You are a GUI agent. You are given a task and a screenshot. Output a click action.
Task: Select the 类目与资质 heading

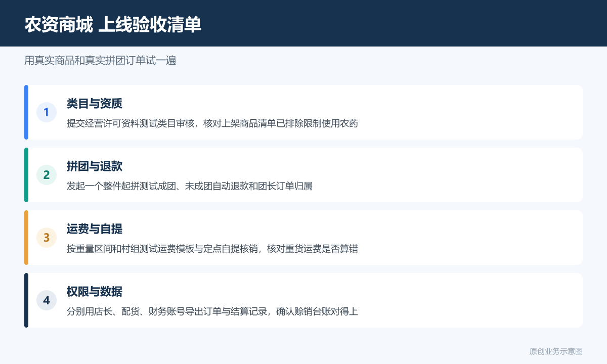tap(95, 104)
